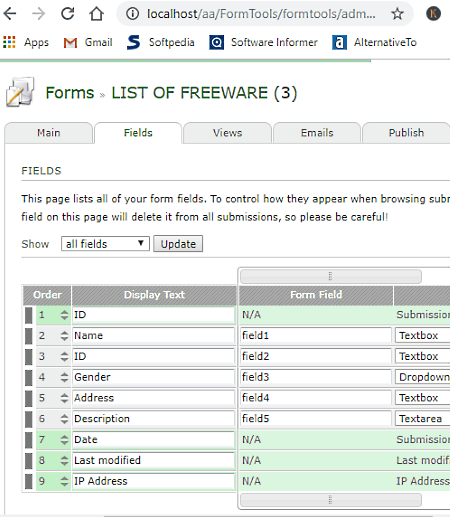Click the Update button
450x517 pixels.
(178, 244)
